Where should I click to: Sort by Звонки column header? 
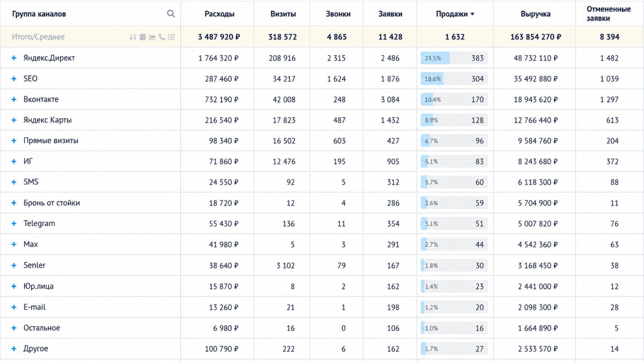point(338,14)
